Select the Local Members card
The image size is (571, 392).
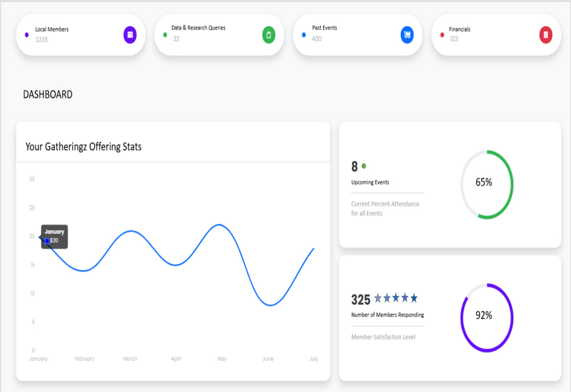click(x=80, y=35)
